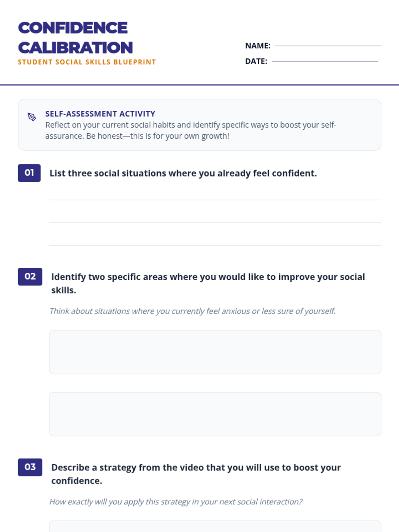The height and width of the screenshot is (532, 399).
Task: Click the 02 question number badge
Action: coord(30,277)
